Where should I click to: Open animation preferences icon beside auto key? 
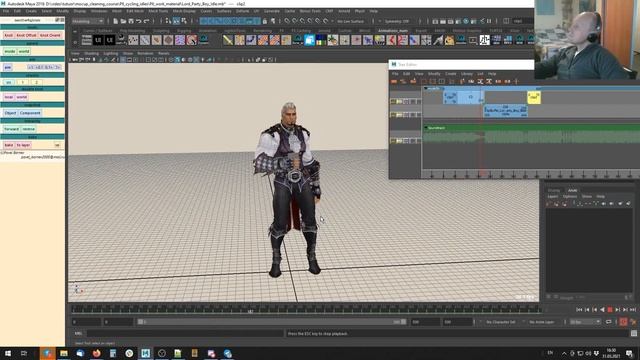pos(633,322)
